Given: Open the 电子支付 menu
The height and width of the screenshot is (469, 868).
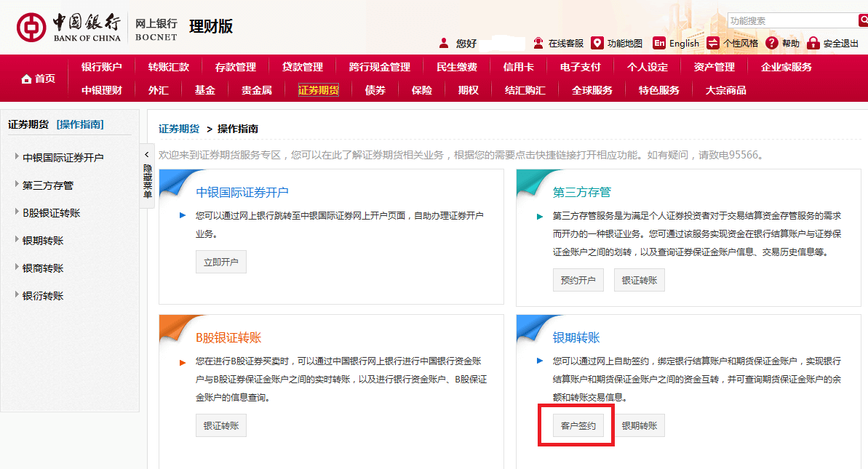Looking at the screenshot, I should coord(580,67).
